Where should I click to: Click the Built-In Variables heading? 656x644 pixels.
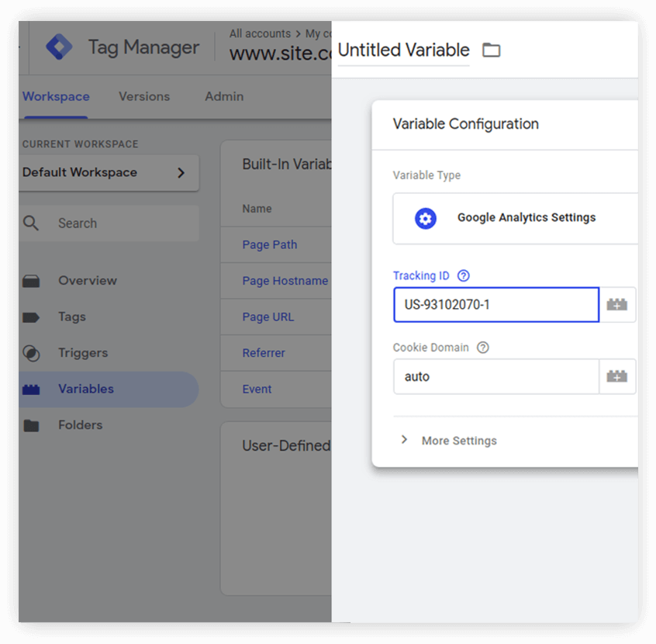[x=287, y=164]
